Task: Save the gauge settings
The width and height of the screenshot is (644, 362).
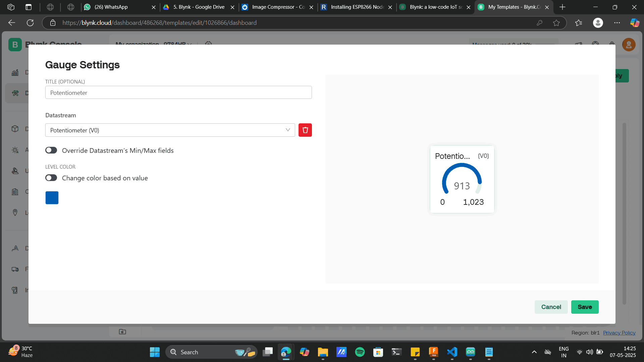Action: pyautogui.click(x=585, y=307)
